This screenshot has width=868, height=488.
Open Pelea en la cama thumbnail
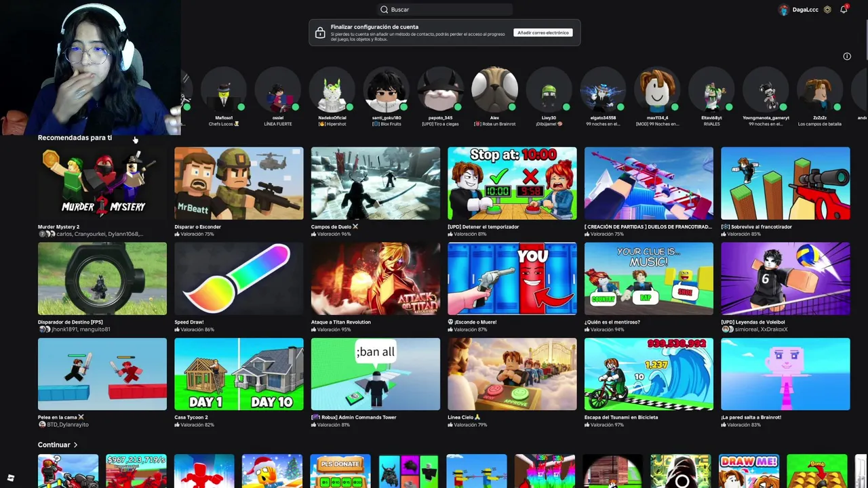click(102, 374)
